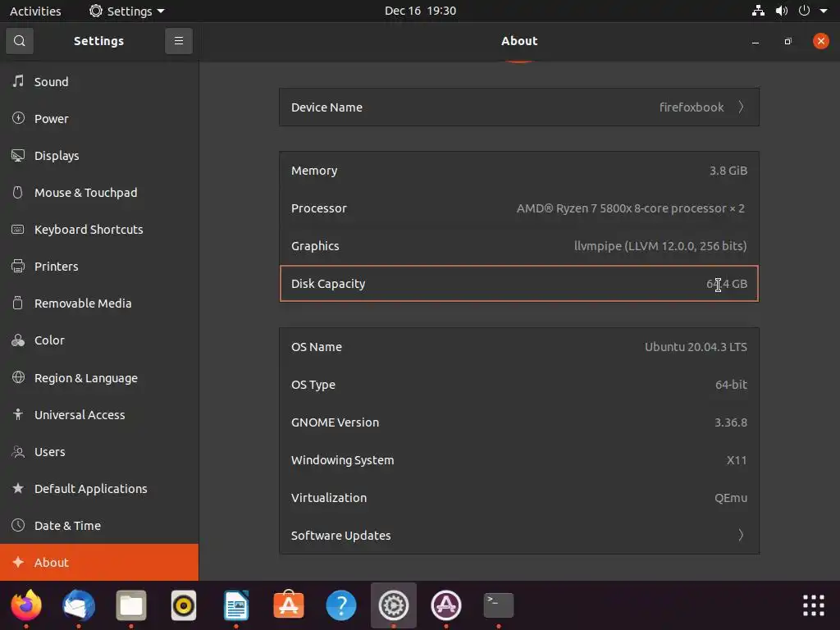This screenshot has width=840, height=630.
Task: Click the Sound music note icon
Action: pos(18,81)
